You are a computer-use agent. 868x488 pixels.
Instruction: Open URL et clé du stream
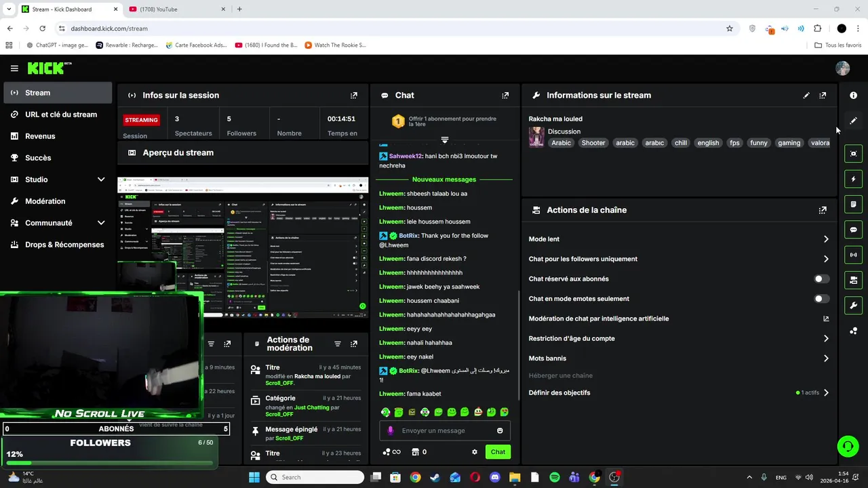[x=58, y=115]
